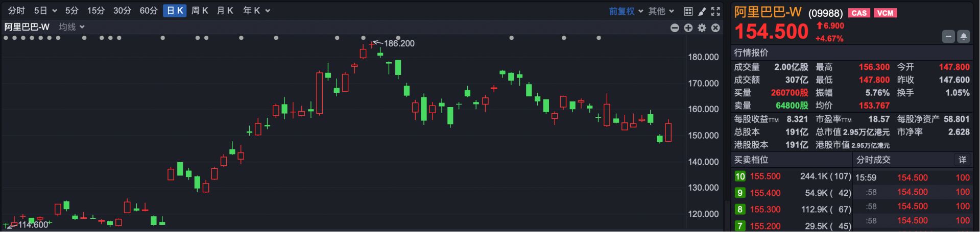980x232 pixels.
Task: Click the ask price 155.200
Action: tap(765, 225)
